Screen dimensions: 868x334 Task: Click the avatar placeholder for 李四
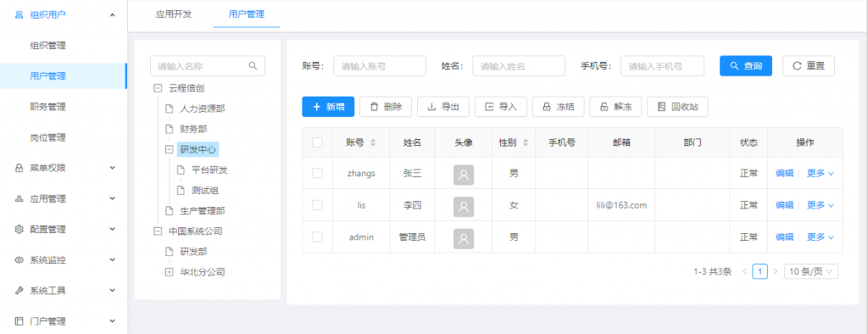pos(464,206)
